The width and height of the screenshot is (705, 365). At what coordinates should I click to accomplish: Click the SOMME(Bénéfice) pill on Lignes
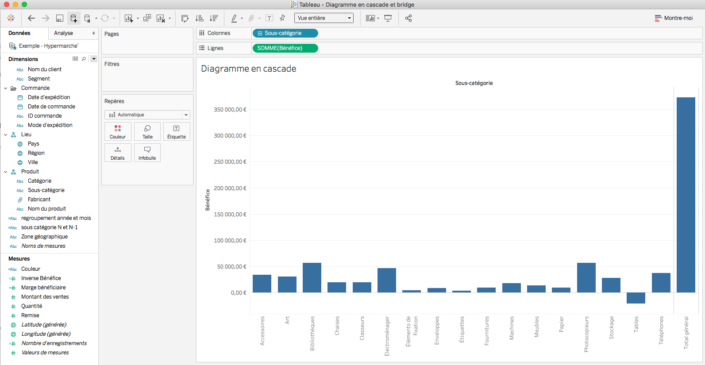pos(285,48)
